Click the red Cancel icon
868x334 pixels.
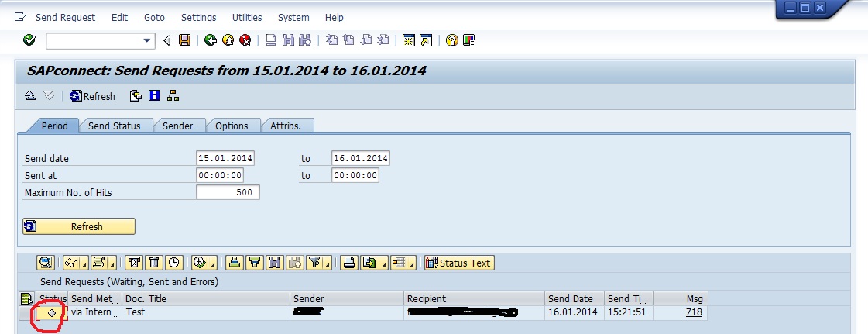(245, 40)
